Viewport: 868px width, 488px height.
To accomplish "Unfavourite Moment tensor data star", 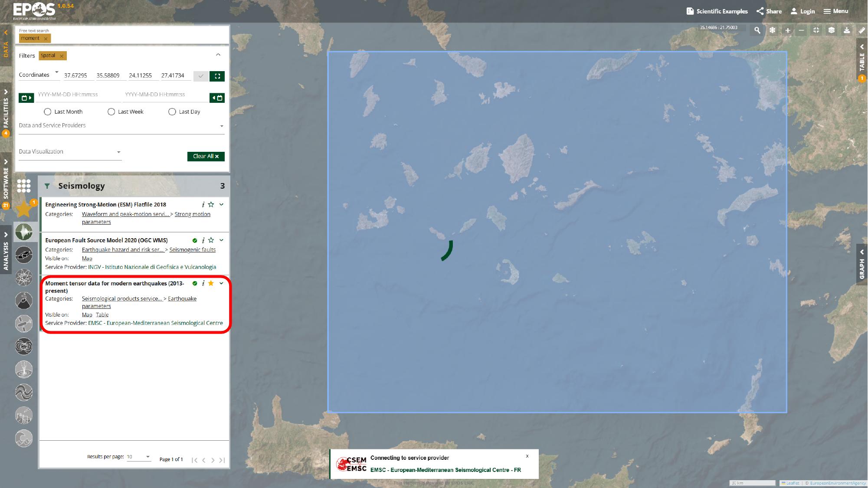I will pos(211,283).
